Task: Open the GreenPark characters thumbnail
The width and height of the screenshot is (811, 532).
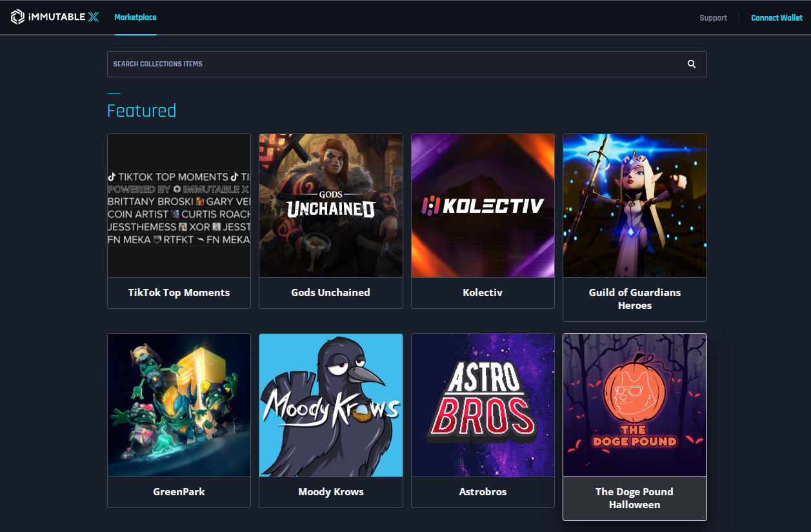Action: click(179, 406)
